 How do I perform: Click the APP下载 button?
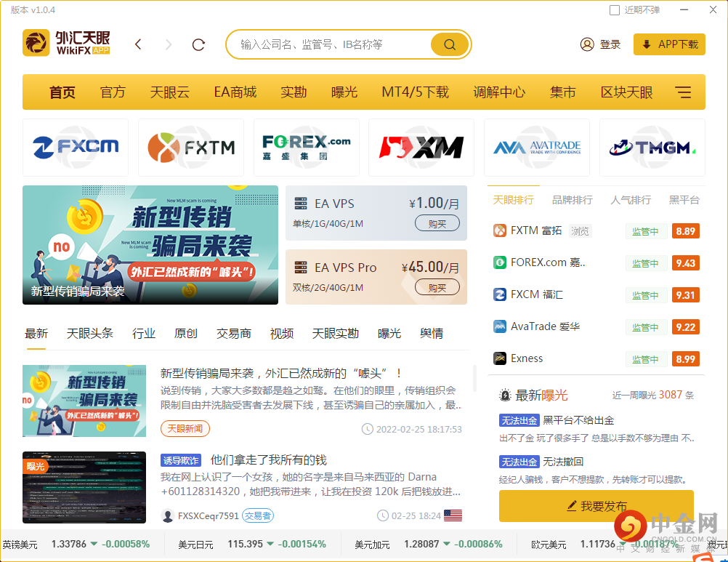[669, 44]
